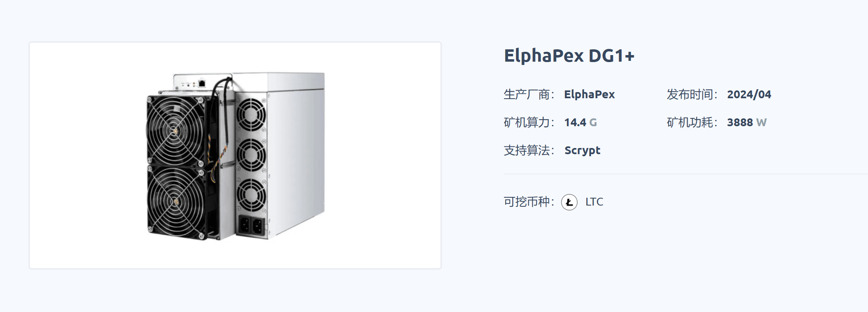
Task: Click the ethernet port on the miner image
Action: 202,83
